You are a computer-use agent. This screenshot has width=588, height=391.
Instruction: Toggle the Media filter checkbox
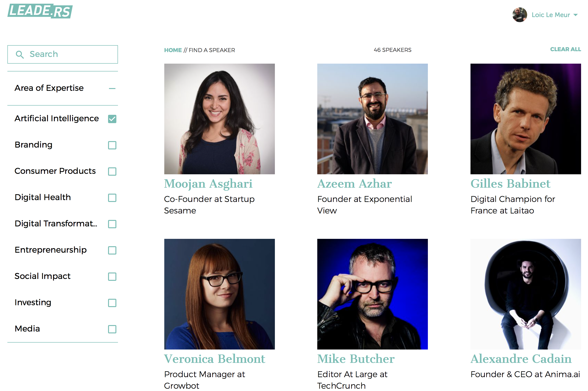click(x=112, y=329)
